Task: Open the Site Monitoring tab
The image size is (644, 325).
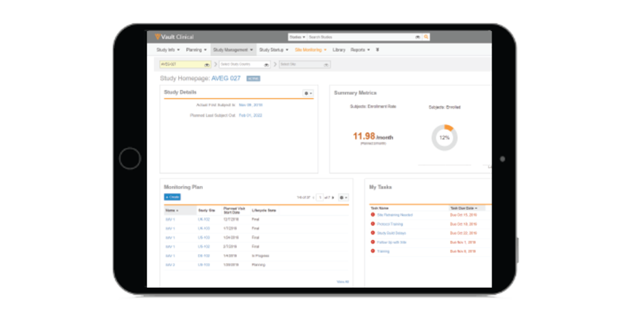Action: point(310,50)
